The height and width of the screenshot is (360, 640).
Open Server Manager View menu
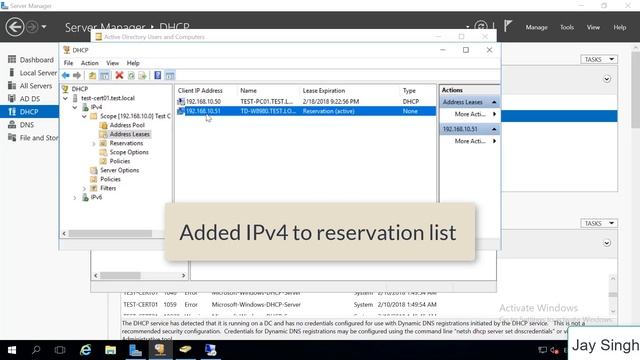[593, 27]
